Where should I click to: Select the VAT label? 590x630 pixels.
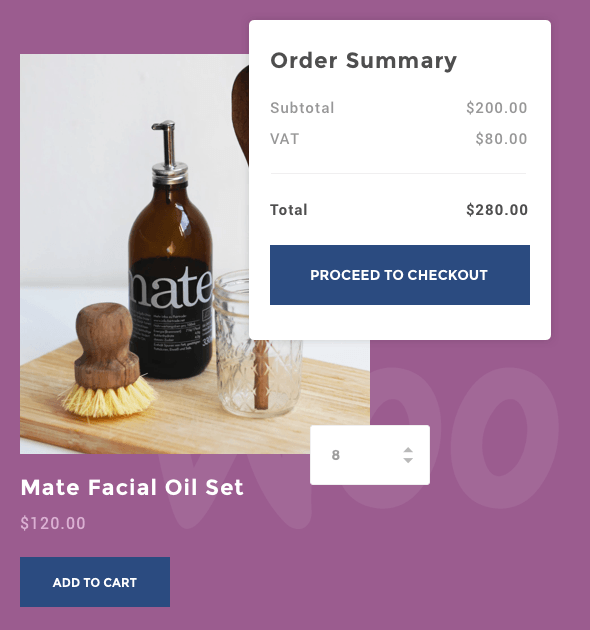pyautogui.click(x=285, y=139)
